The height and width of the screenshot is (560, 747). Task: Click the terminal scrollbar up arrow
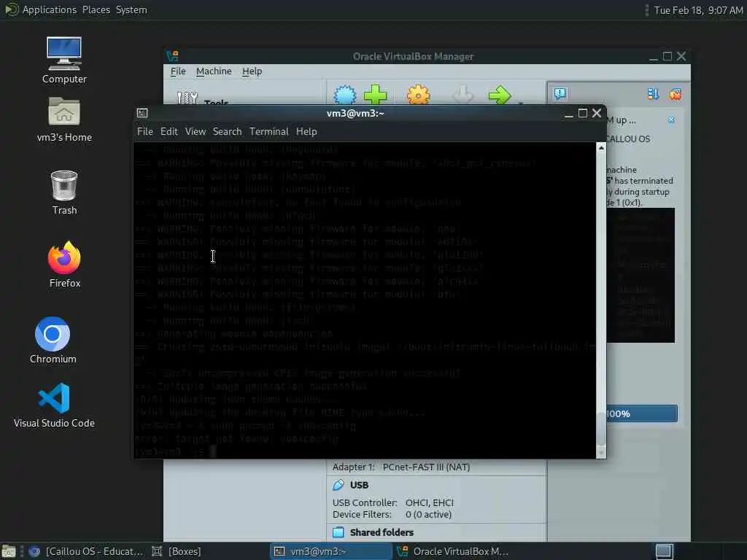point(601,148)
